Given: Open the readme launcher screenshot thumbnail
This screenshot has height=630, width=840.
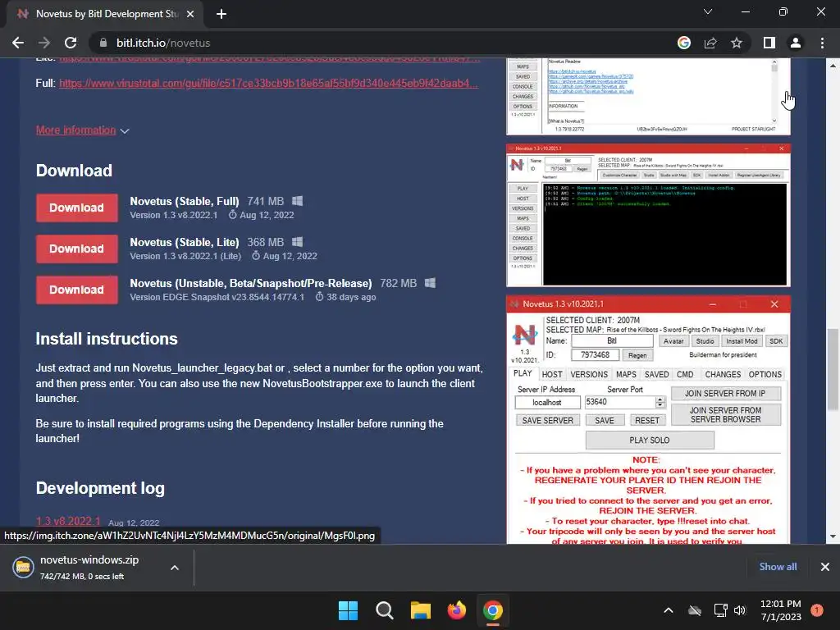Looking at the screenshot, I should click(648, 97).
